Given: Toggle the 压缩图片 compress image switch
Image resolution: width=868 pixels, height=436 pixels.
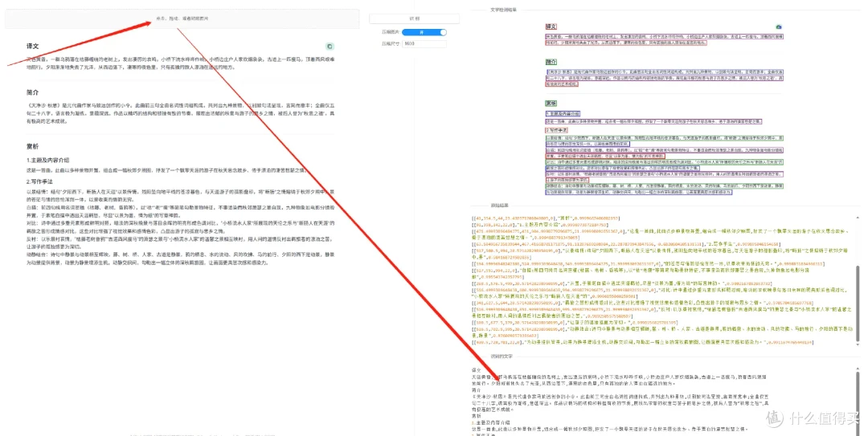Looking at the screenshot, I should coord(424,33).
